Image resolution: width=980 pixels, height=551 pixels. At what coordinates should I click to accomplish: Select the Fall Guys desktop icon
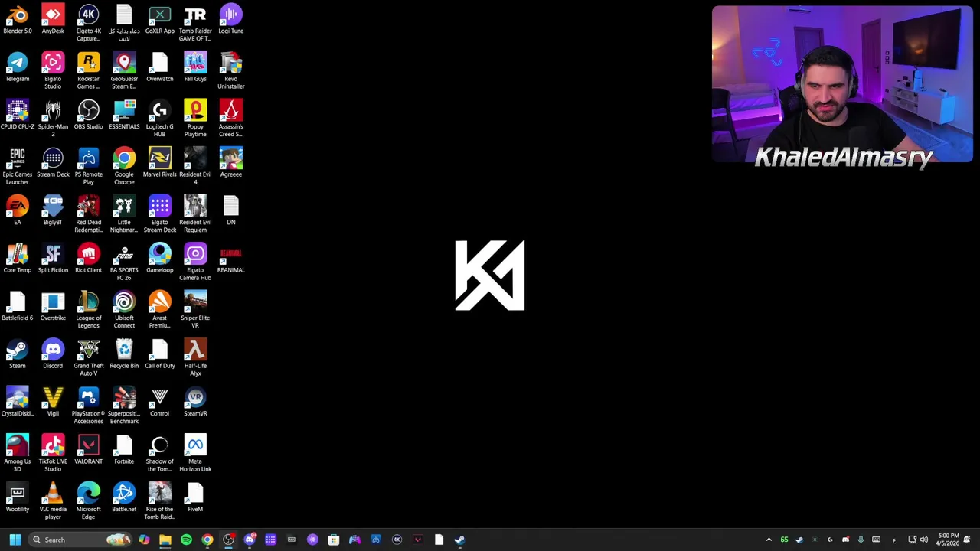click(195, 67)
